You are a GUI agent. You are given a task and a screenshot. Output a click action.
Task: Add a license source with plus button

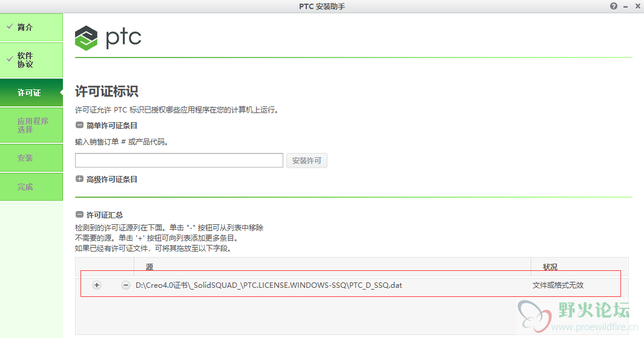[96, 285]
